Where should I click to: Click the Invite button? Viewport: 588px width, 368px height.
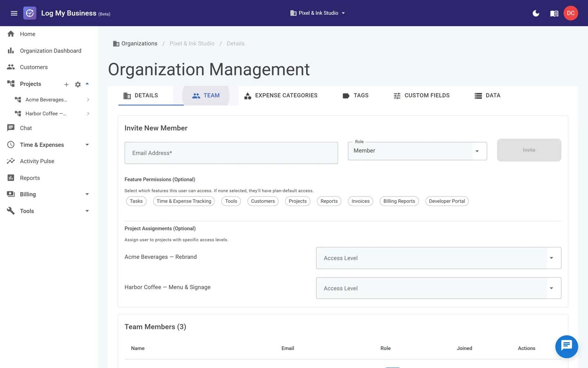tap(529, 150)
